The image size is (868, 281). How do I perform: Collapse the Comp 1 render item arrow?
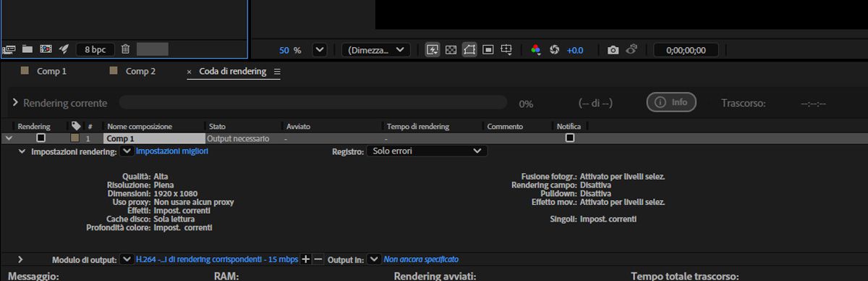tap(8, 138)
